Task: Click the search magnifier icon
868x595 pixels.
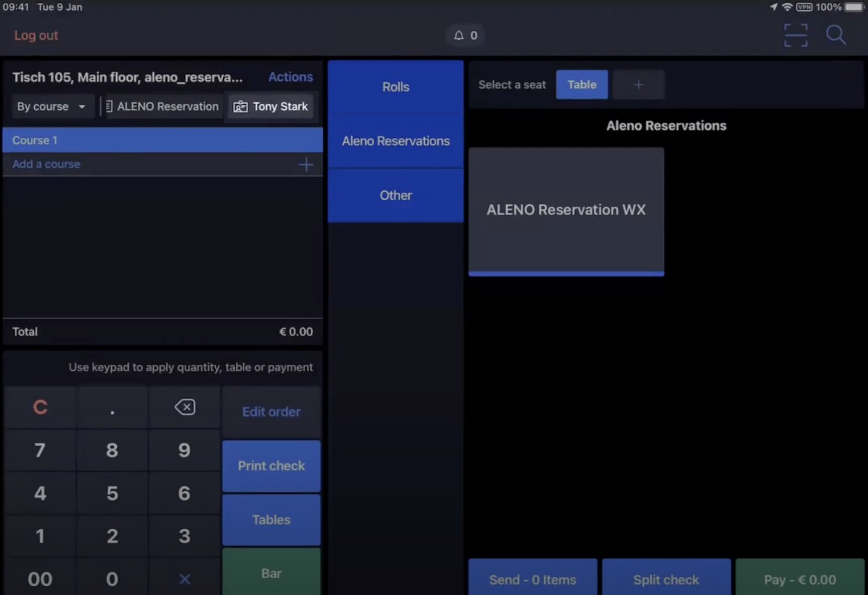Action: click(x=835, y=35)
